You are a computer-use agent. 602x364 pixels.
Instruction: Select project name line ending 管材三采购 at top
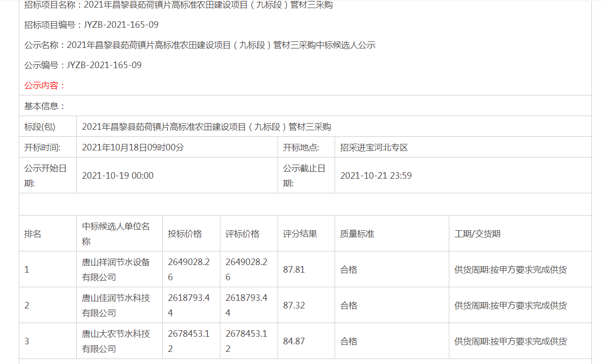pos(178,5)
